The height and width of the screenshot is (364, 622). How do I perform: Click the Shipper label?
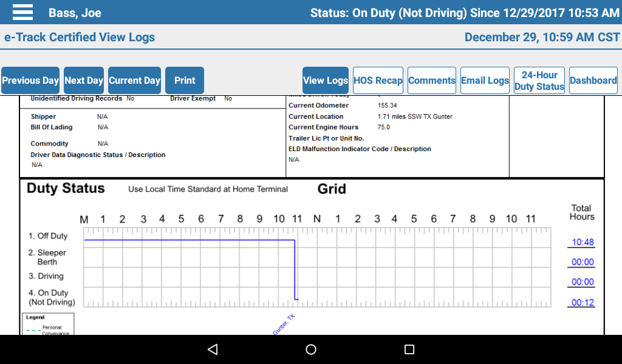(x=43, y=116)
